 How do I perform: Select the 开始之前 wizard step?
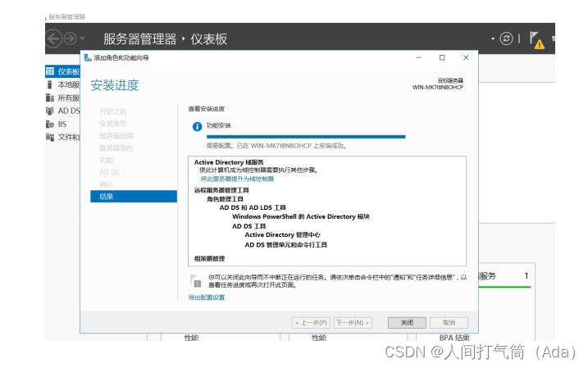tap(113, 111)
